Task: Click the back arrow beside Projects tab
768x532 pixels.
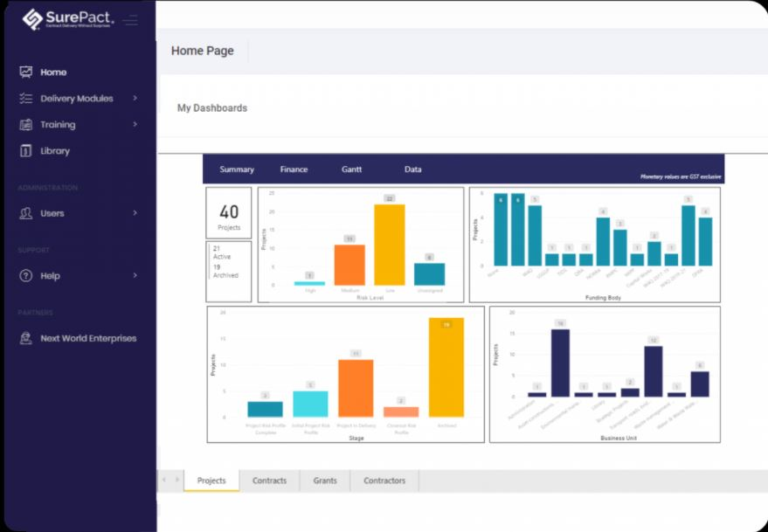Action: coord(165,480)
